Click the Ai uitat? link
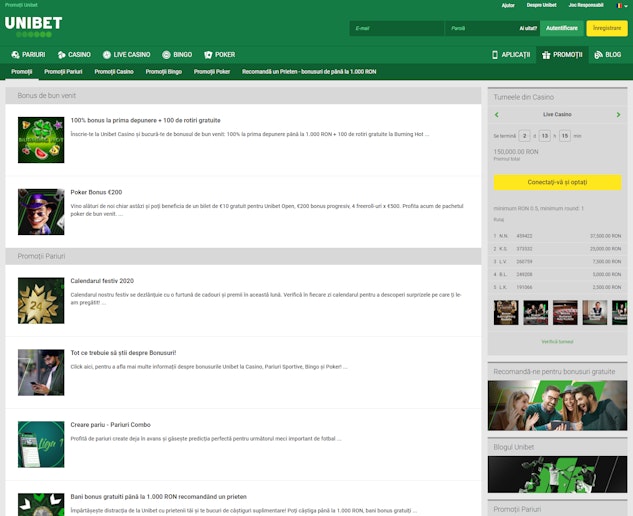633x516 pixels. [x=528, y=28]
